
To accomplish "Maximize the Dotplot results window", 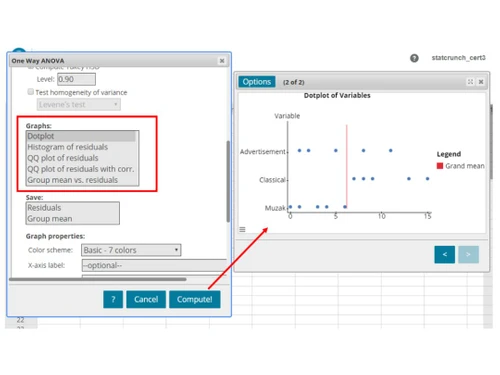I will pyautogui.click(x=470, y=82).
